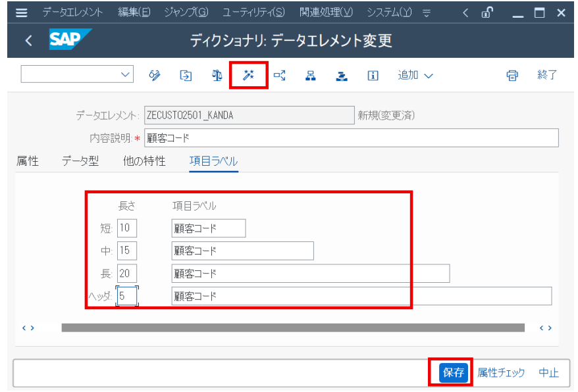Click the right scroll arrows pair
578x392 pixels.
point(545,328)
